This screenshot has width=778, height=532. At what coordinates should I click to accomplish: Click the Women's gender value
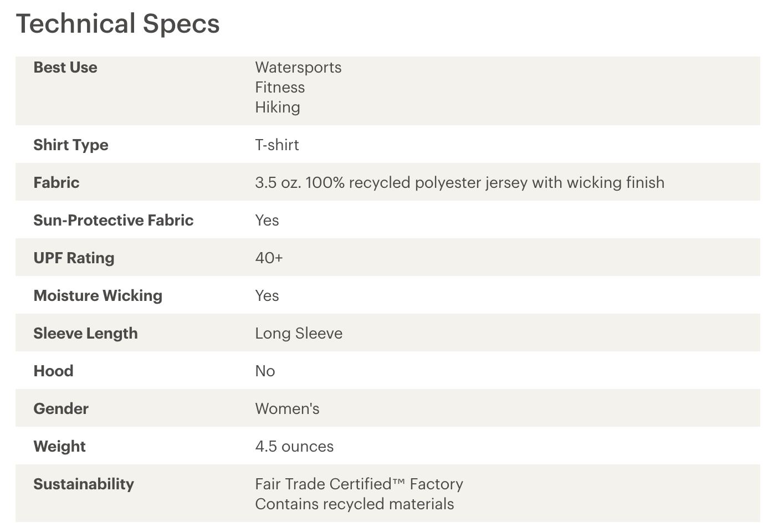click(x=287, y=409)
